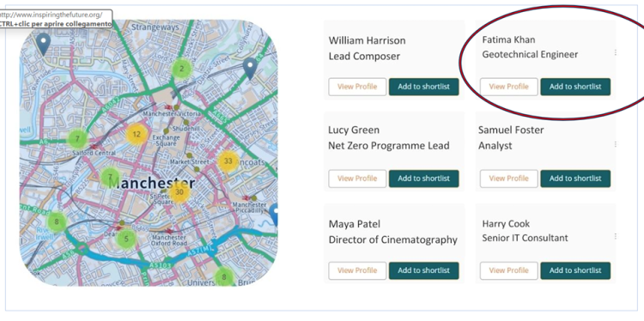Click the green cluster labeled 8 near River Irwell

[x=57, y=222]
